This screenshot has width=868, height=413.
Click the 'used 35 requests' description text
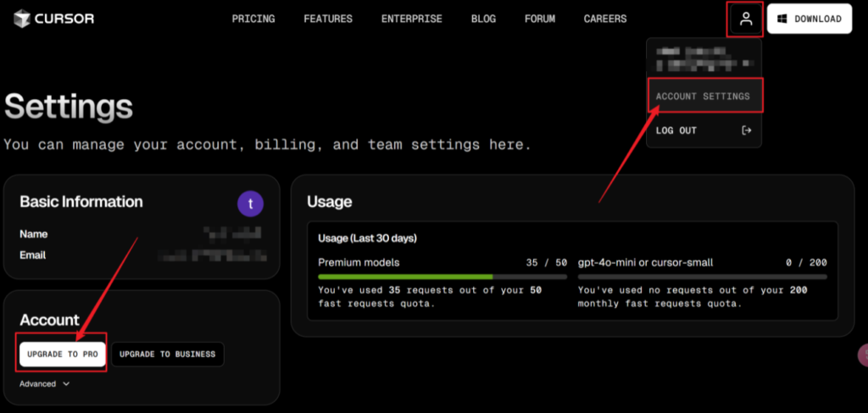click(x=430, y=297)
